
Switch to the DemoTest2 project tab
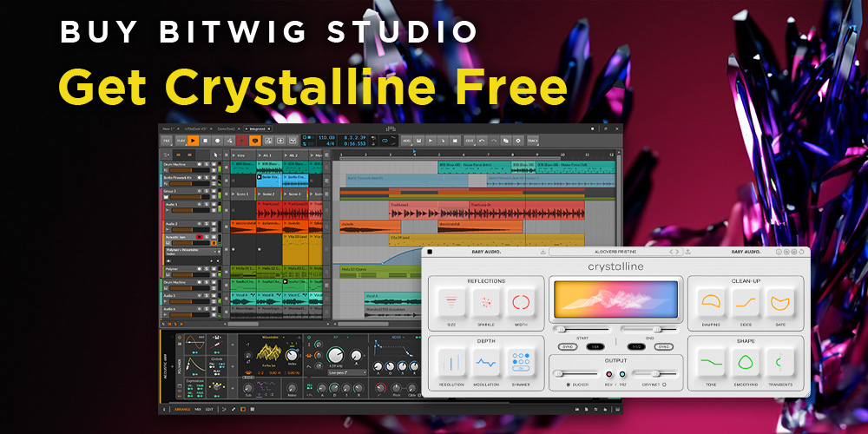[228, 128]
